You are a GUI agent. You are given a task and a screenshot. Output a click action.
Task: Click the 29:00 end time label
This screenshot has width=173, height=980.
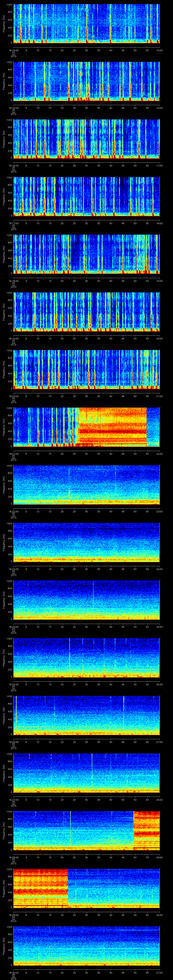click(x=159, y=857)
